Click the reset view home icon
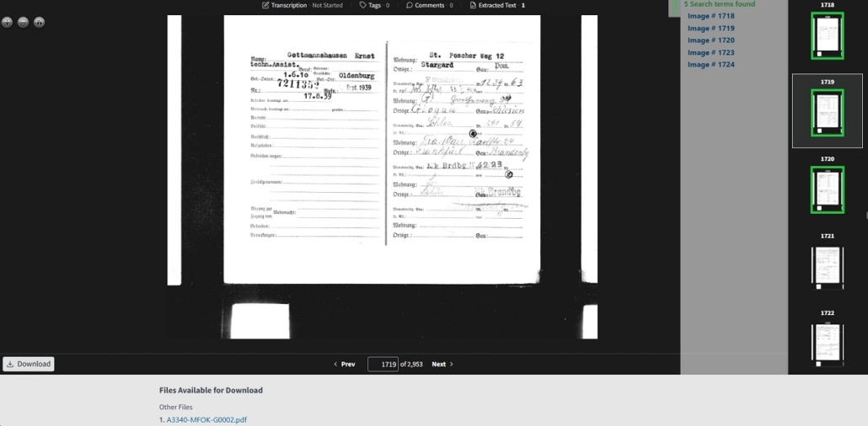This screenshot has width=868, height=426. (39, 22)
